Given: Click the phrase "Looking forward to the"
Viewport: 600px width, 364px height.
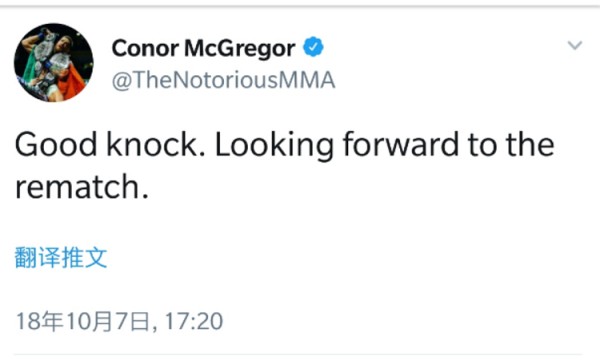Looking at the screenshot, I should 385,145.
